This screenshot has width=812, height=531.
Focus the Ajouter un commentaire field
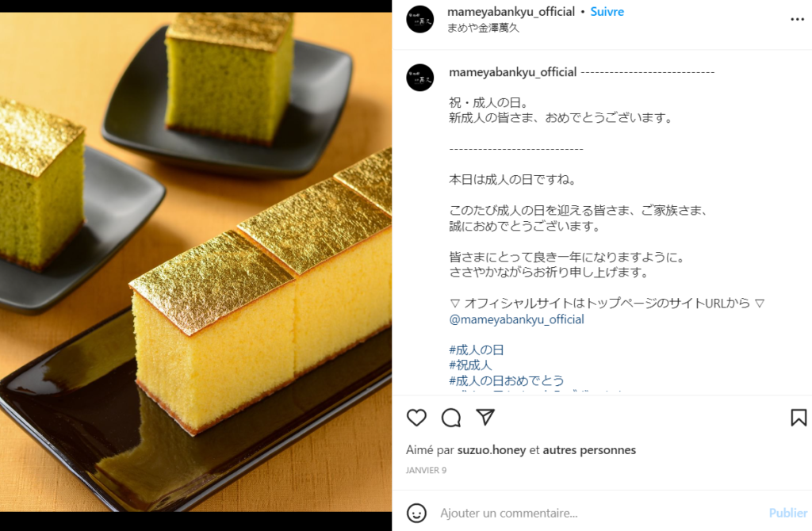coord(601,513)
